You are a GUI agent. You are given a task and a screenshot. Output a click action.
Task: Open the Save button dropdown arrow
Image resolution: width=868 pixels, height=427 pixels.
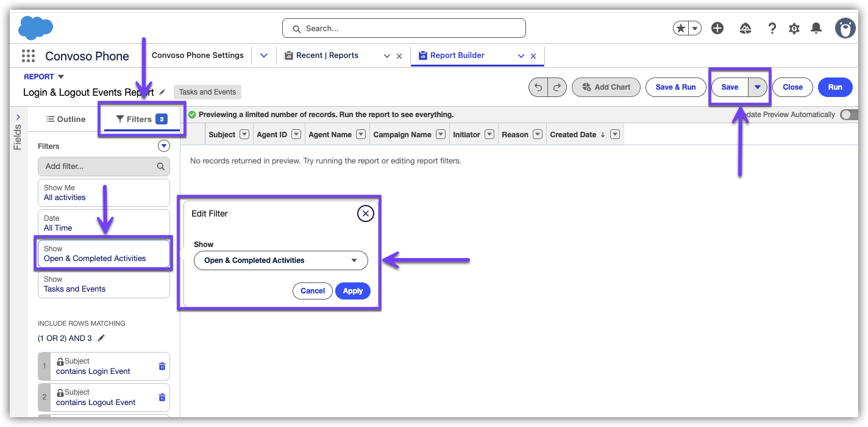[757, 87]
